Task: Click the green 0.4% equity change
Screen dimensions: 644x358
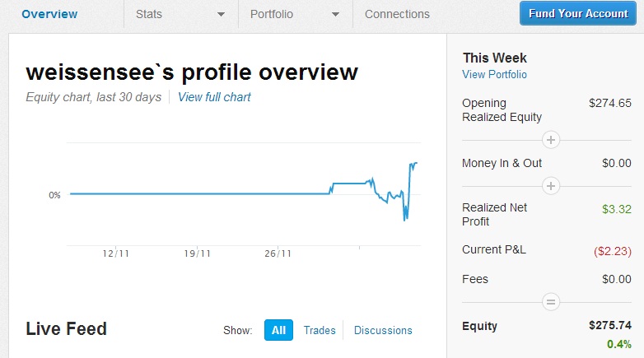Action: click(618, 344)
